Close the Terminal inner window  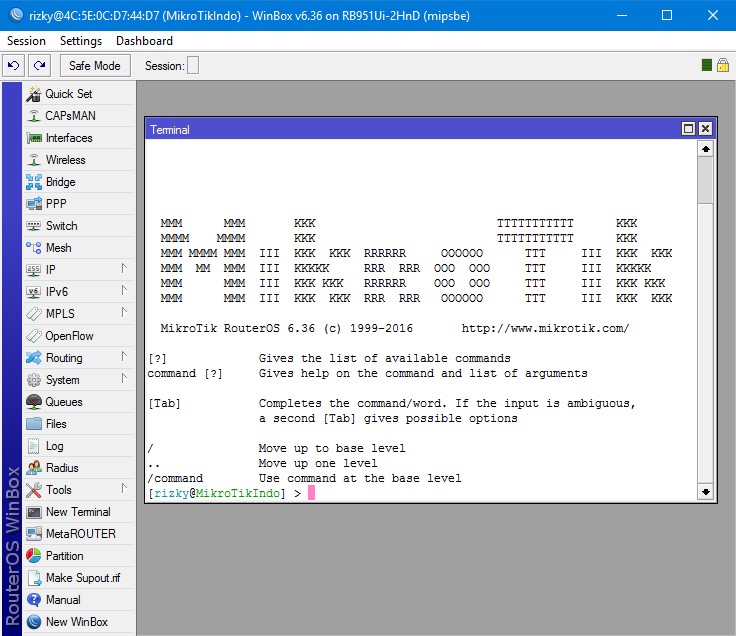(x=705, y=129)
